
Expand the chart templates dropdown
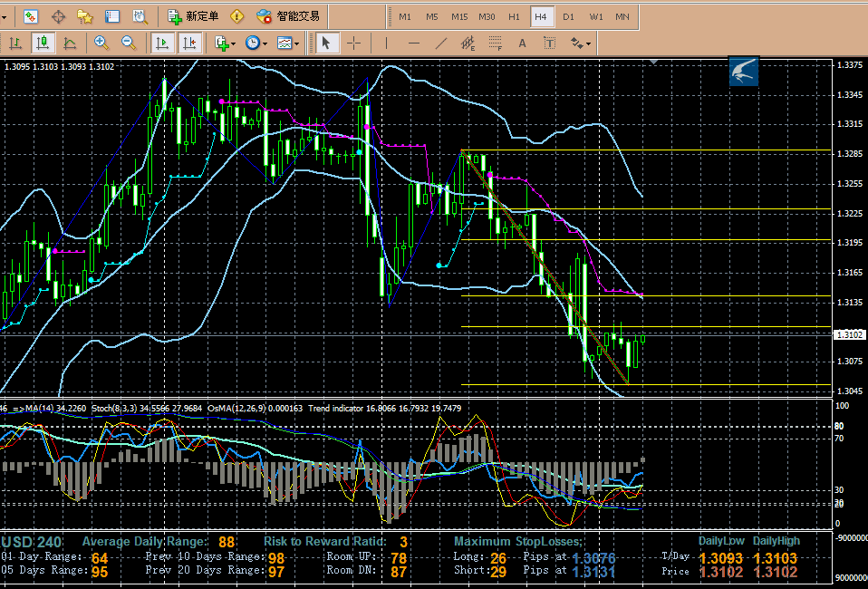[288, 43]
